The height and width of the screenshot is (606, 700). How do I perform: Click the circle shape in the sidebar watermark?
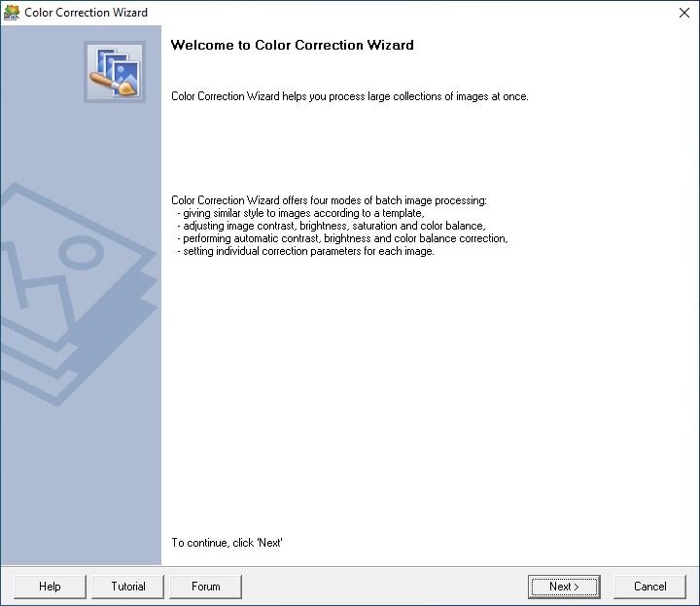(82, 252)
